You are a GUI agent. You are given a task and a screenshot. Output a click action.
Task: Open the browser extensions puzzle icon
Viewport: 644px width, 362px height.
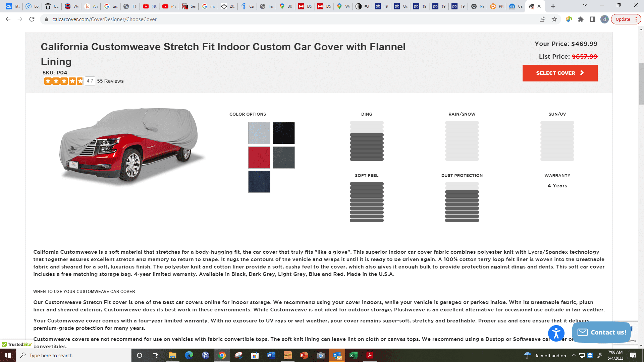581,19
